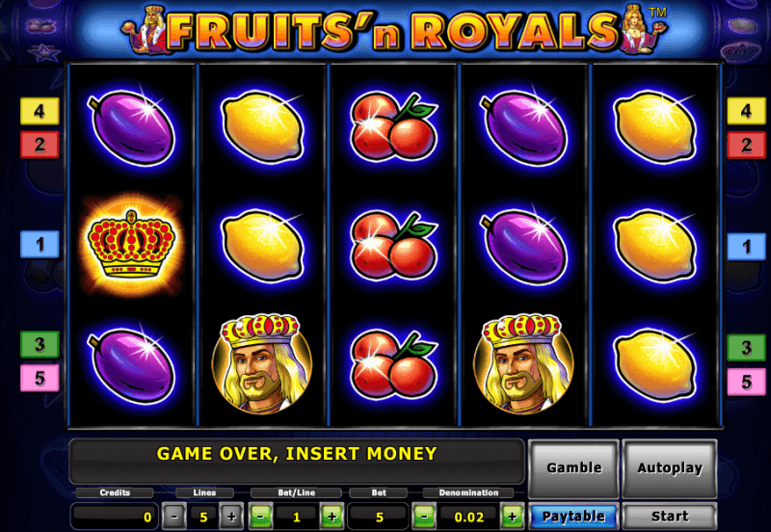Screen dimensions: 771x532
Task: Select red payline 2 marker on the right
Action: click(x=746, y=145)
